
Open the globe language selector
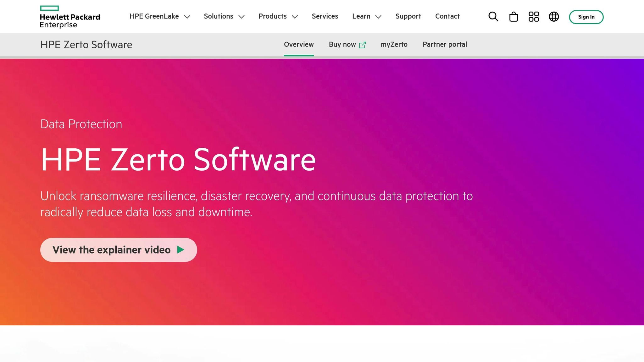554,17
